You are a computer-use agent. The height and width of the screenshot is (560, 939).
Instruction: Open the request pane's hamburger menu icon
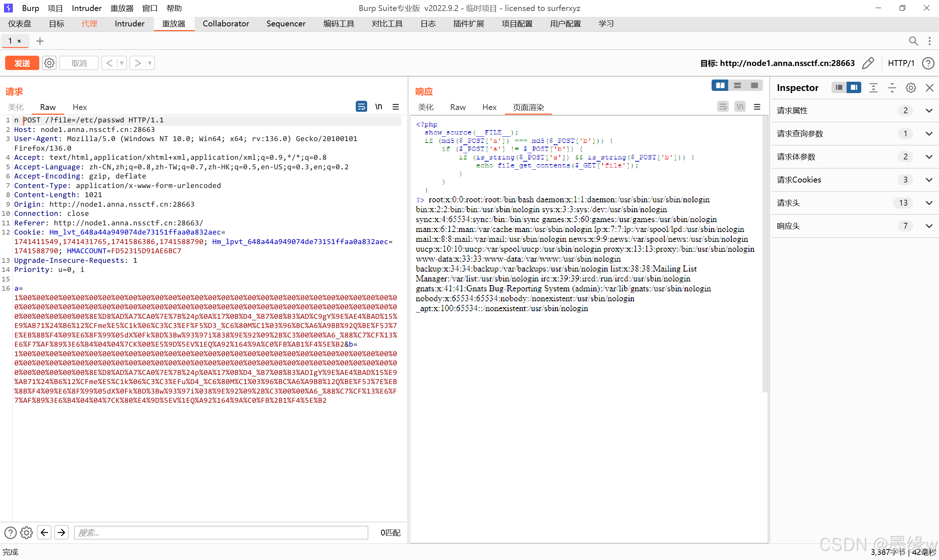396,107
